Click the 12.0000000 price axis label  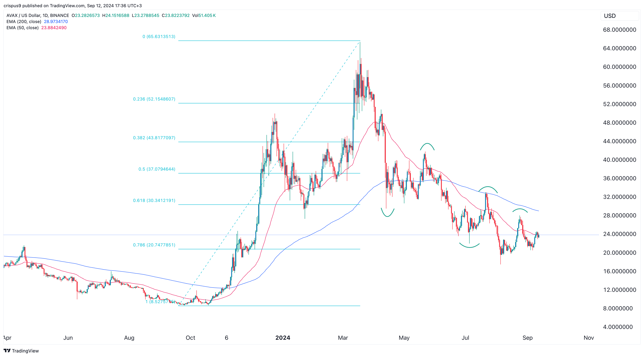point(619,290)
